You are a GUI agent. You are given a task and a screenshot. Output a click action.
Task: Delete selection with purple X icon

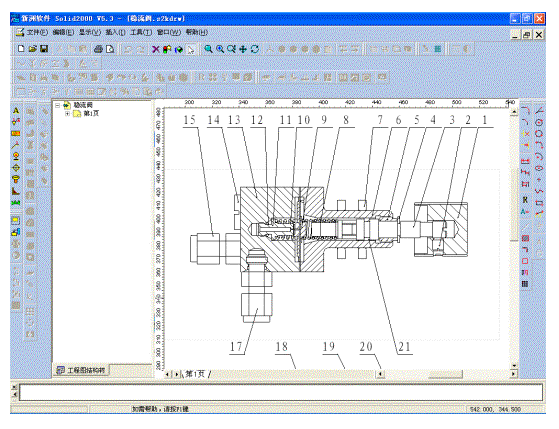155,49
